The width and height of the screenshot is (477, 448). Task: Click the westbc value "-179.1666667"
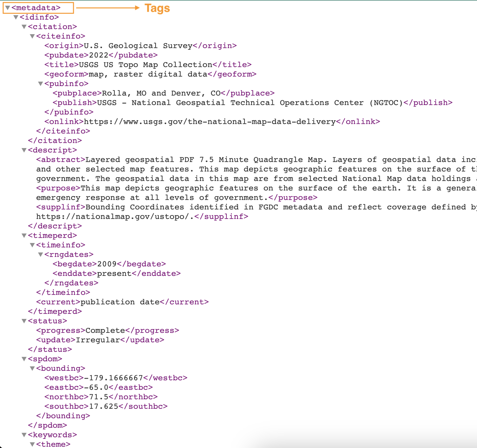tap(113, 378)
